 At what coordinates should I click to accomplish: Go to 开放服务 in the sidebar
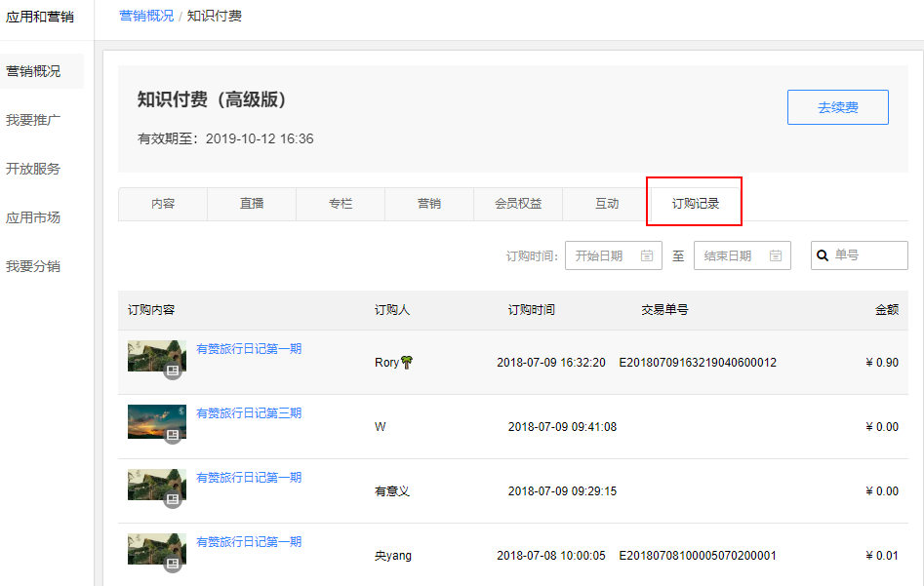point(33,169)
